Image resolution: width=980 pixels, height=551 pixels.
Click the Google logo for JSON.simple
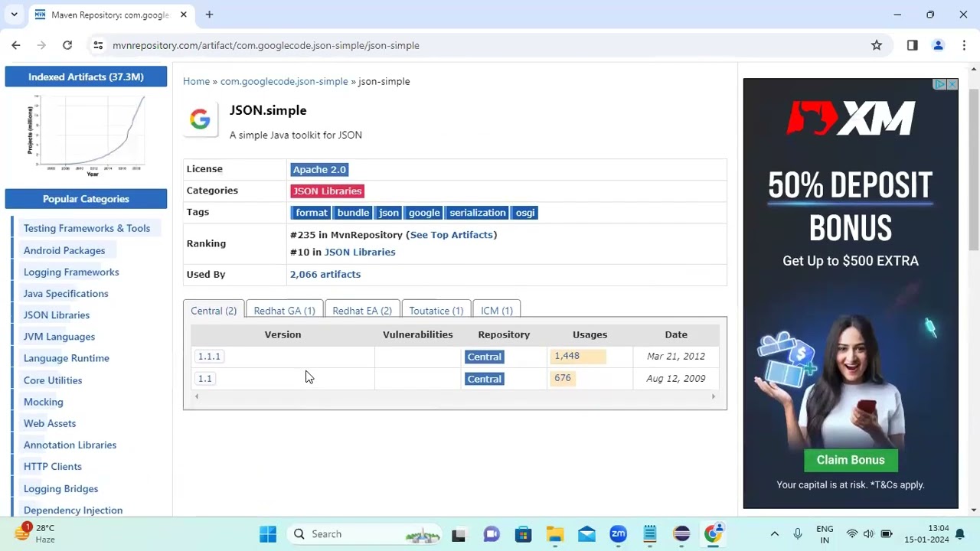(x=200, y=119)
